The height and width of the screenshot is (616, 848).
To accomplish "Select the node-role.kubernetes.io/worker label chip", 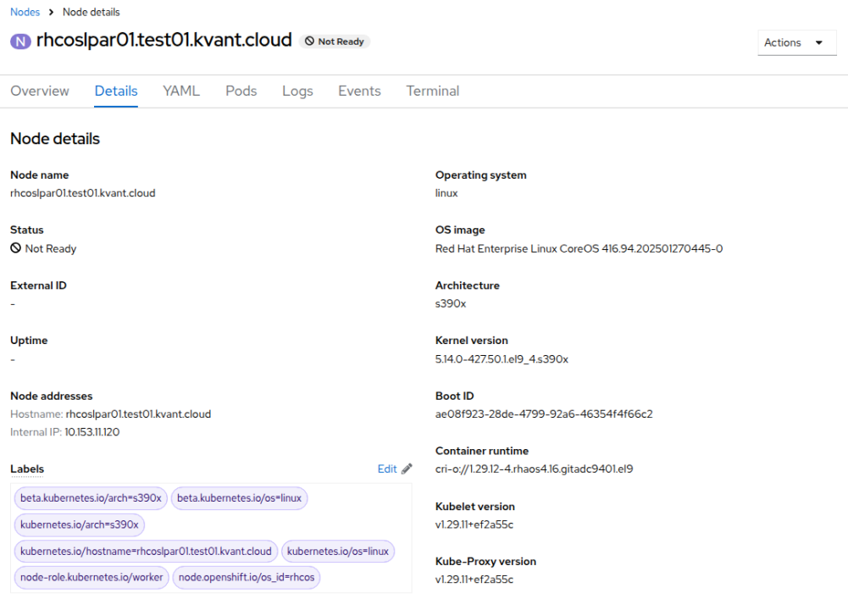I will (x=91, y=577).
